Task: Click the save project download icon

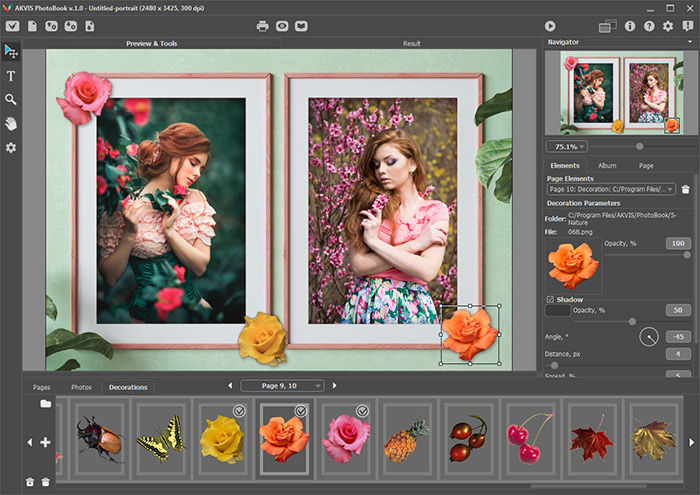Action: [71, 26]
